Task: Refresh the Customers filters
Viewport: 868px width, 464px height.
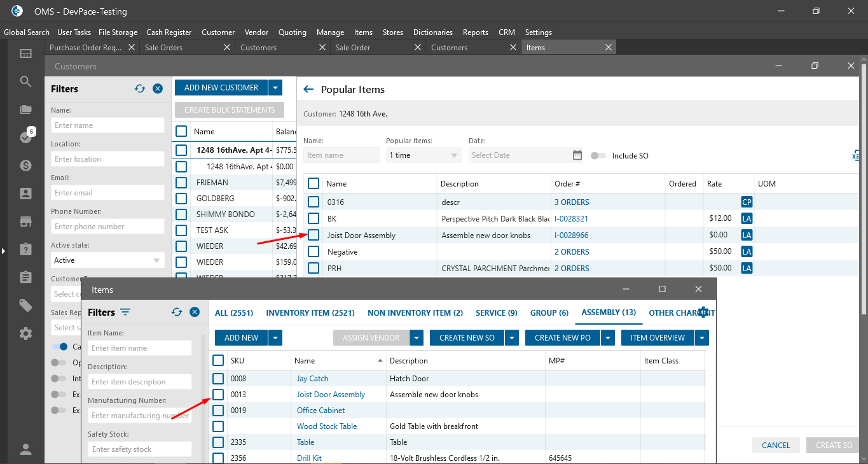Action: click(140, 89)
